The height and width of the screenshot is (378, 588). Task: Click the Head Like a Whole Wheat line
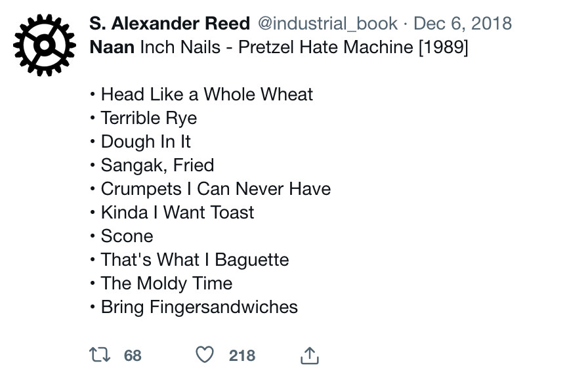pos(207,94)
